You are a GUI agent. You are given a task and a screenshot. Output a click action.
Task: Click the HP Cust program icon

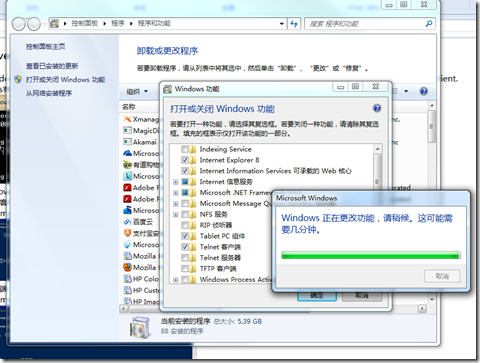coord(127,290)
